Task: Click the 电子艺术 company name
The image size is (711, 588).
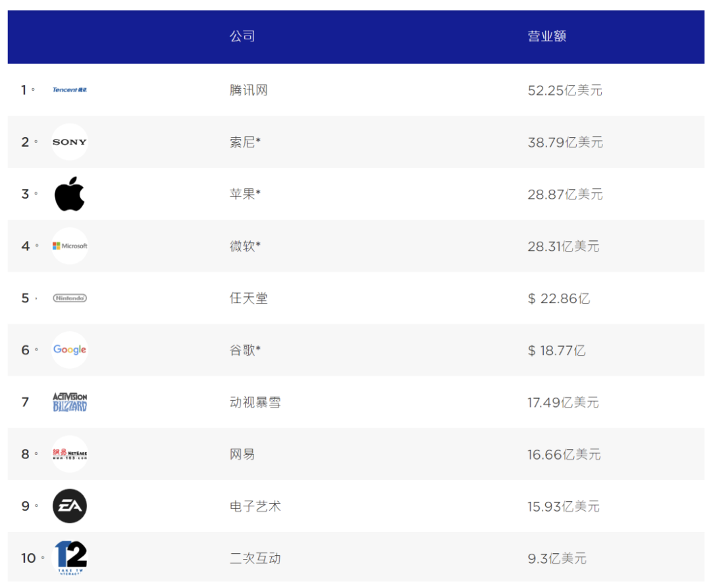Action: tap(255, 506)
